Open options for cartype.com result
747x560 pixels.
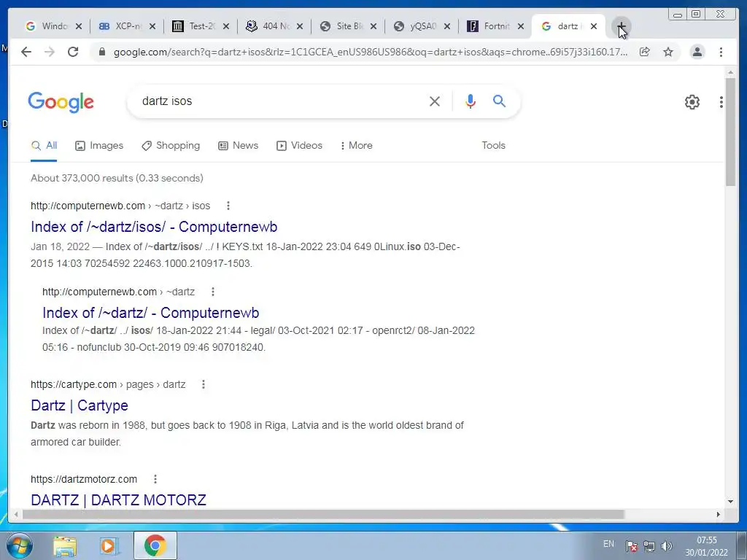coord(204,384)
